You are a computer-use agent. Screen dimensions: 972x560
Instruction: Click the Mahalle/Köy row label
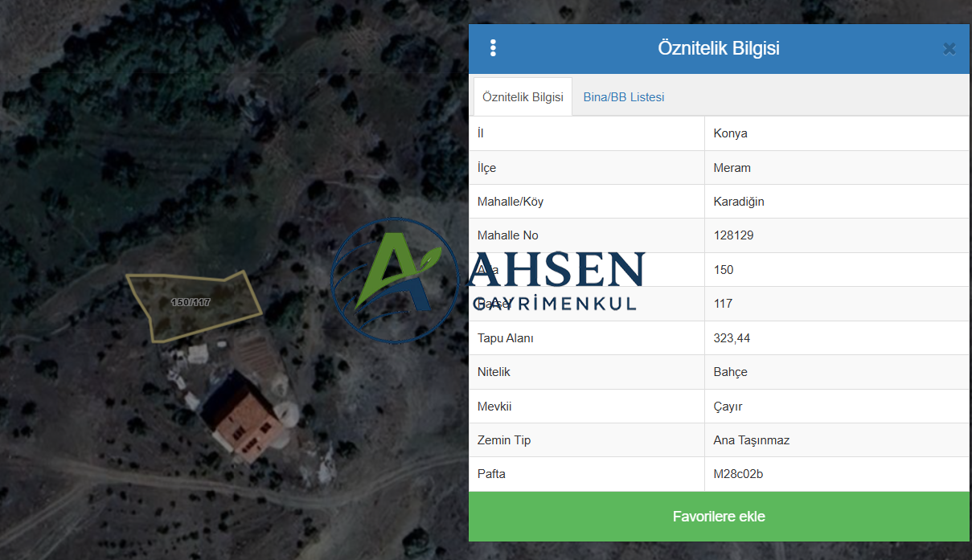coord(511,202)
